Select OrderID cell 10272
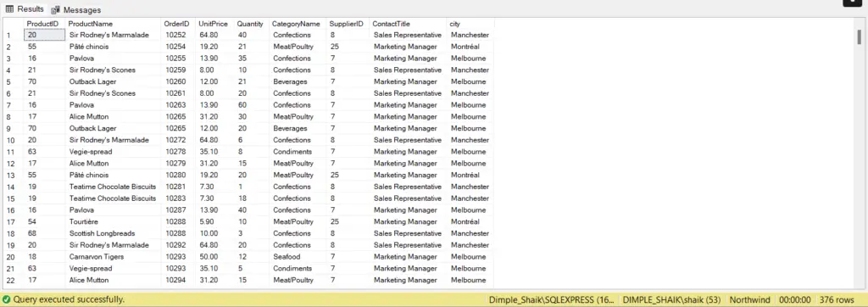Viewport: 868px width, 307px height. click(x=178, y=140)
